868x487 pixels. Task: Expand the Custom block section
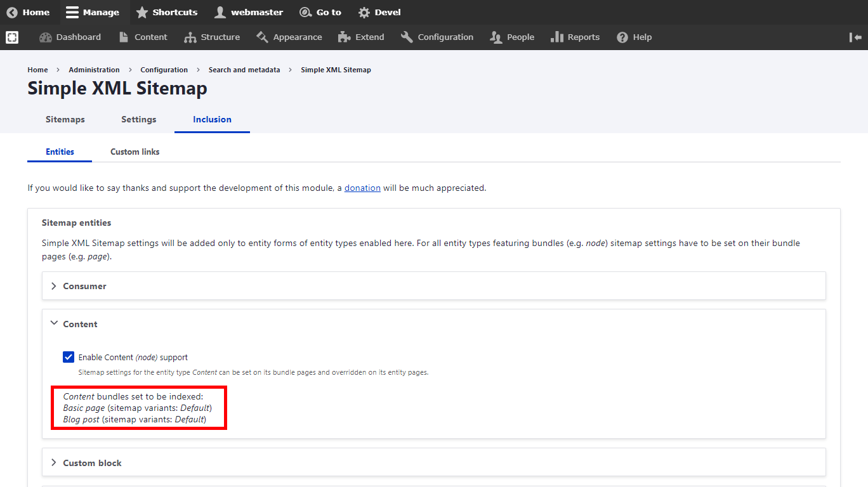(92, 463)
